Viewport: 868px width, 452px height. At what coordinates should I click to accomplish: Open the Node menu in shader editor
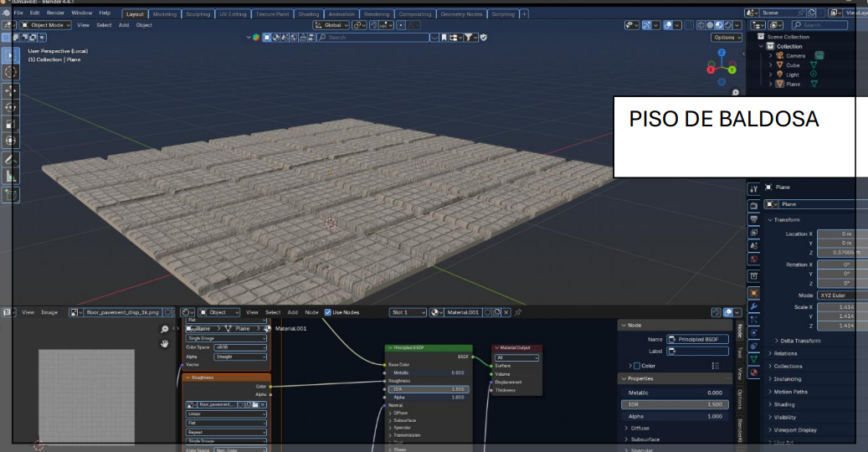[311, 312]
